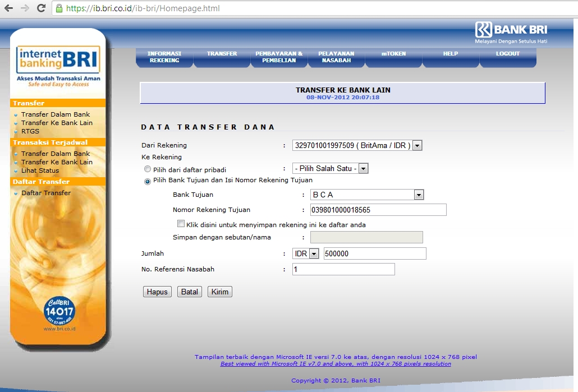Click the 'Transfer Ke Bank Lain' page title
Viewport: 578px width, 392px height.
click(x=343, y=90)
